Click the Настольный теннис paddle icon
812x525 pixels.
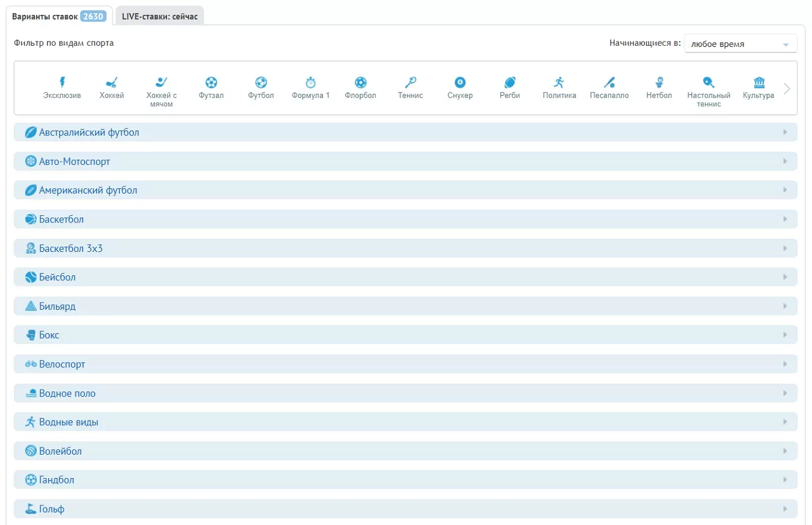pyautogui.click(x=709, y=83)
